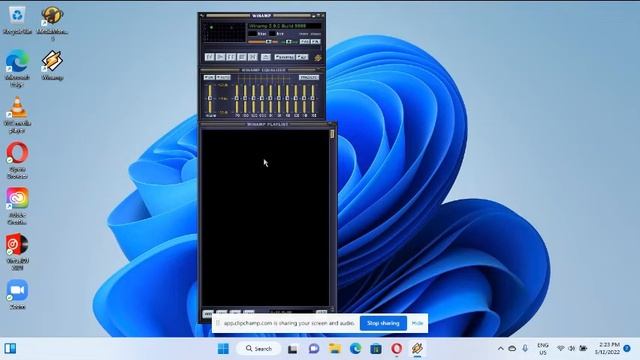Select the Winamp desktop shortcut
The image size is (640, 360).
tap(52, 65)
